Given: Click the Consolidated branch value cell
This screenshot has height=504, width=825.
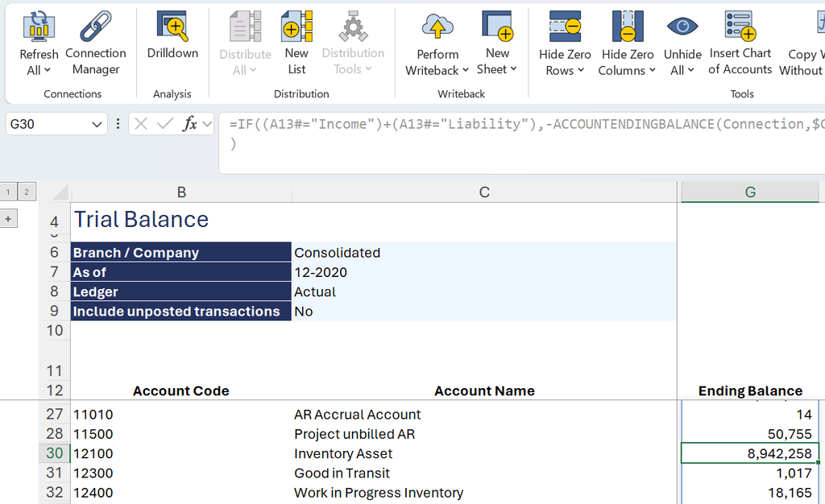Looking at the screenshot, I should pos(483,253).
